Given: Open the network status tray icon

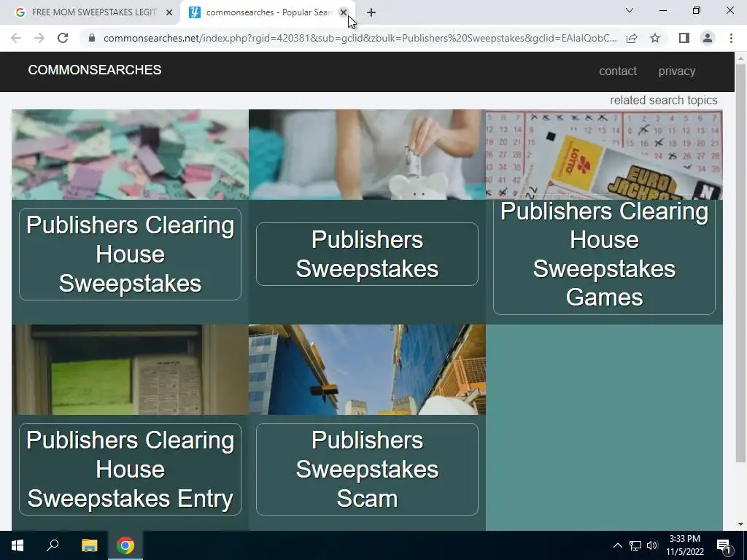Looking at the screenshot, I should 635,545.
